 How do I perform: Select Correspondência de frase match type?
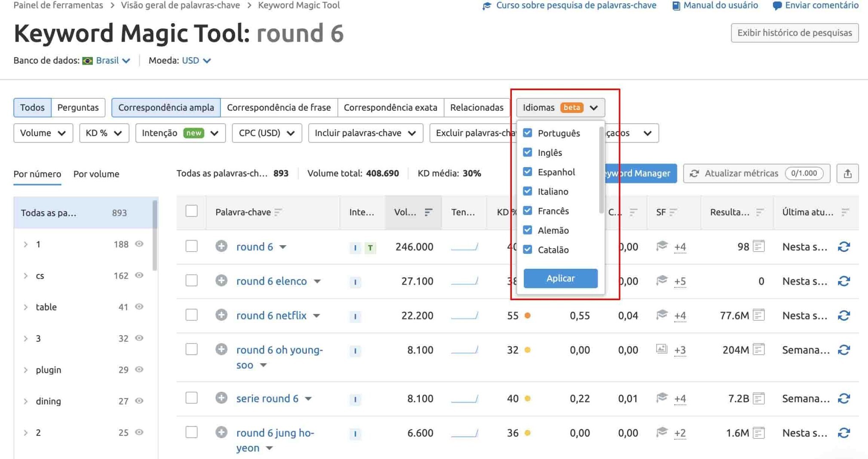[279, 107]
